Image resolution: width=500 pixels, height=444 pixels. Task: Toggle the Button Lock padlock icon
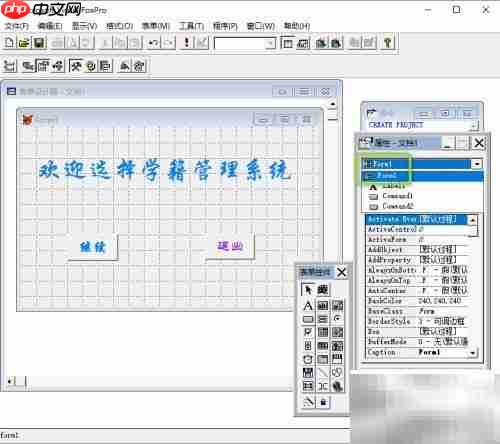(x=323, y=402)
